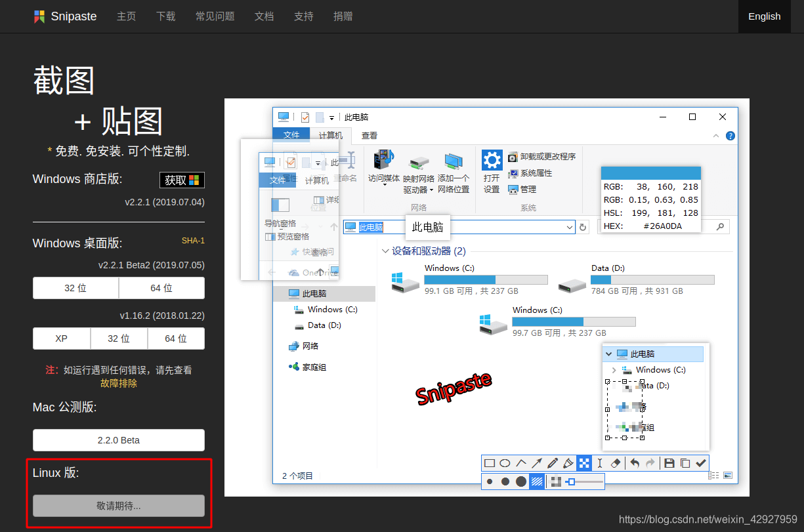Click the blue help question mark icon

coord(730,136)
